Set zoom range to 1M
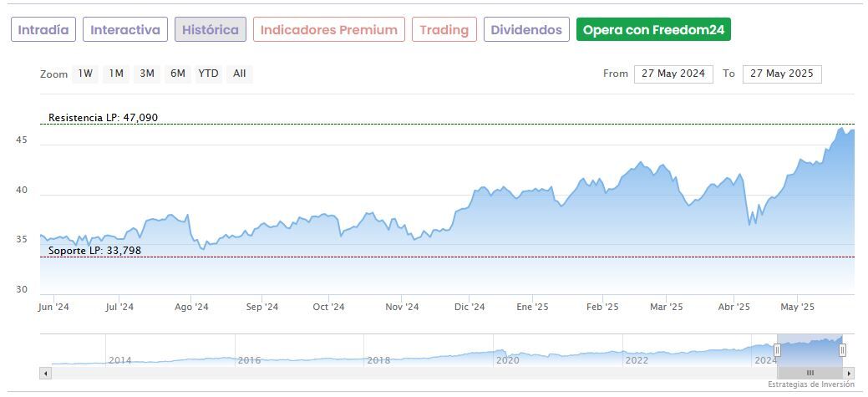The width and height of the screenshot is (868, 397). click(116, 74)
